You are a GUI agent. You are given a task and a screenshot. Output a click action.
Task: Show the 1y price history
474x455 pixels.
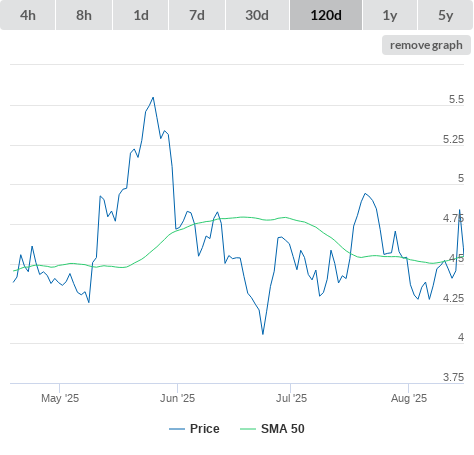(390, 15)
